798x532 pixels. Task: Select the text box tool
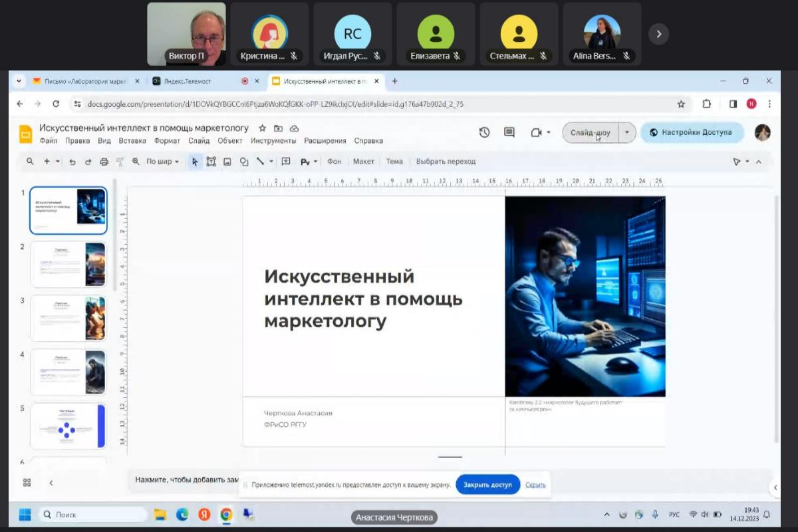(211, 162)
